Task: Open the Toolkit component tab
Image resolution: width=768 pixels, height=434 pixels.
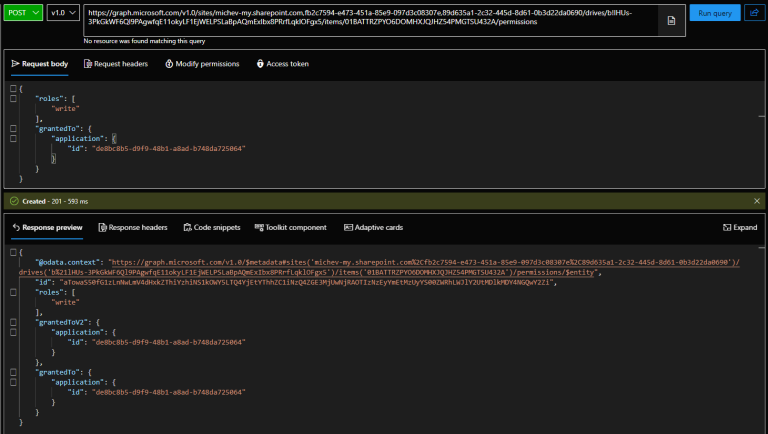Action: point(290,227)
